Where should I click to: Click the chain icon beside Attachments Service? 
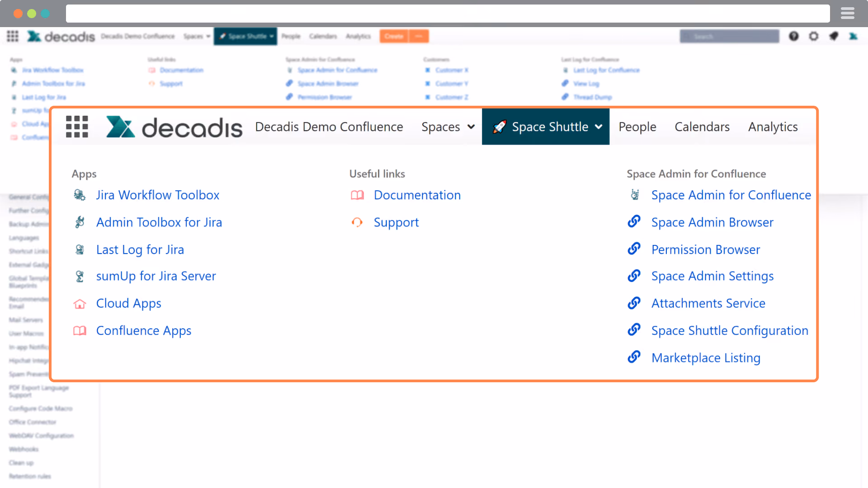pos(634,303)
